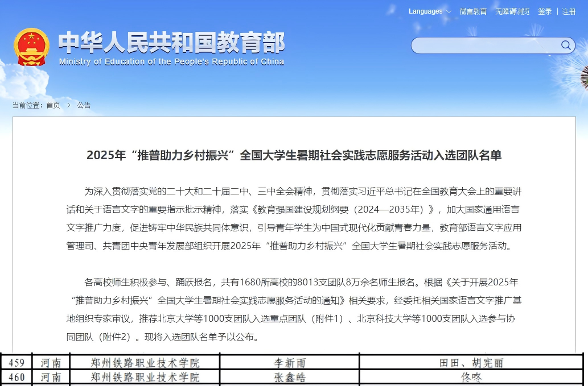
Task: Go to 首页 in breadcrumb
Action: coord(53,105)
